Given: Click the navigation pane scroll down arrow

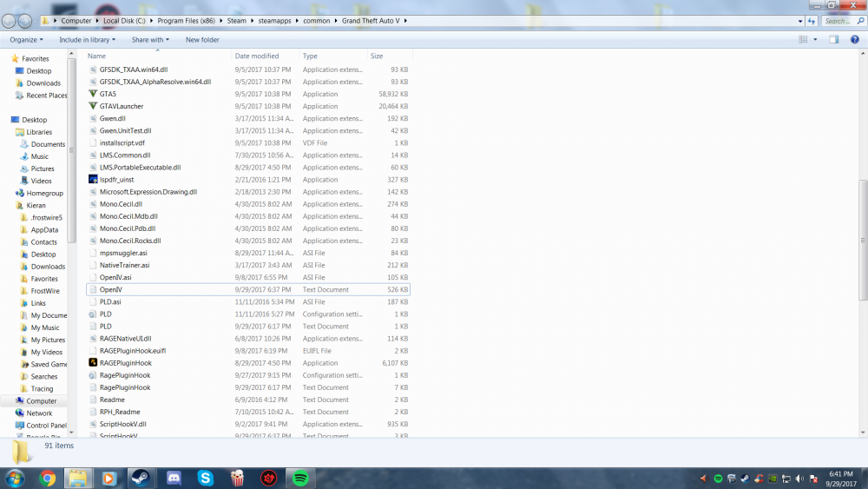Looking at the screenshot, I should (x=71, y=432).
